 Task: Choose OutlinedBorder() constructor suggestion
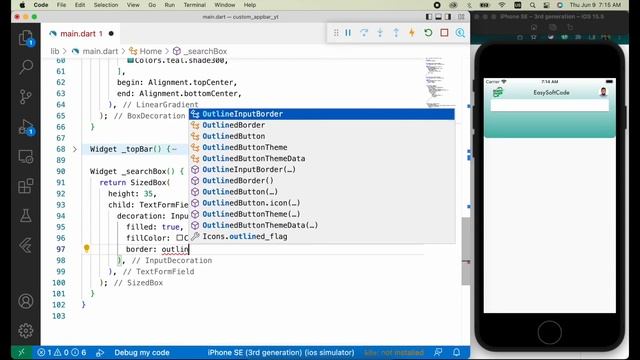click(322, 181)
